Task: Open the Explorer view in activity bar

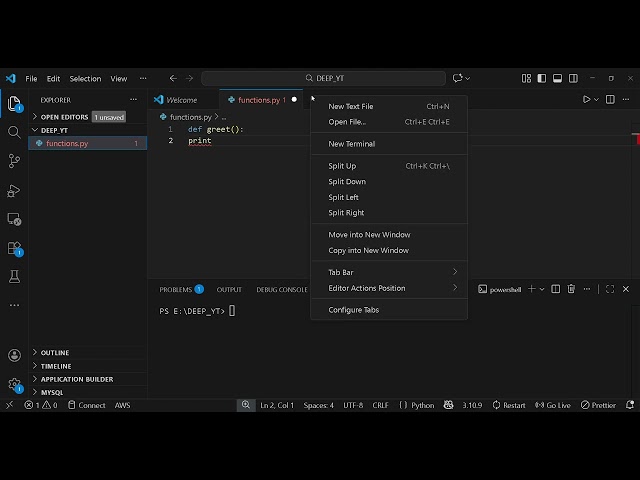Action: click(14, 103)
